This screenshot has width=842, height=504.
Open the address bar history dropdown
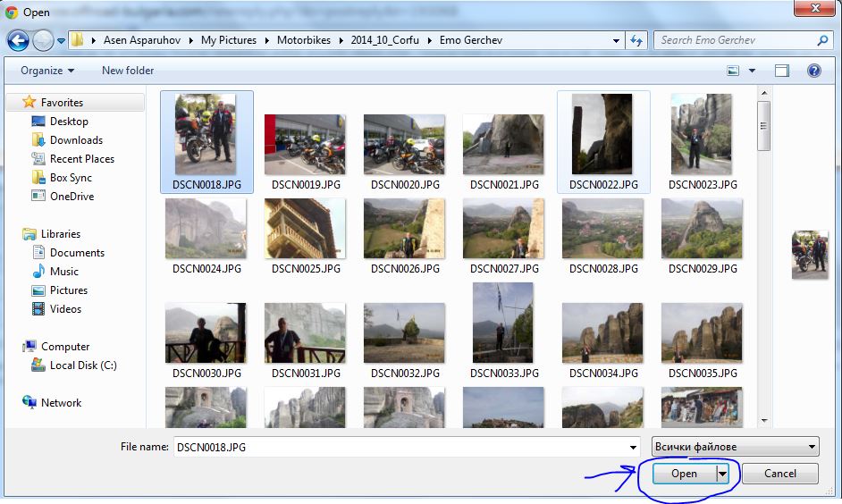[x=616, y=41]
